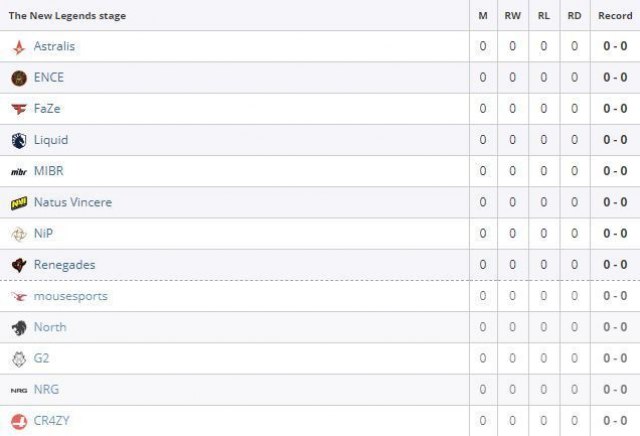Select the Natus Vincere team name
The image size is (640, 436).
tap(72, 203)
